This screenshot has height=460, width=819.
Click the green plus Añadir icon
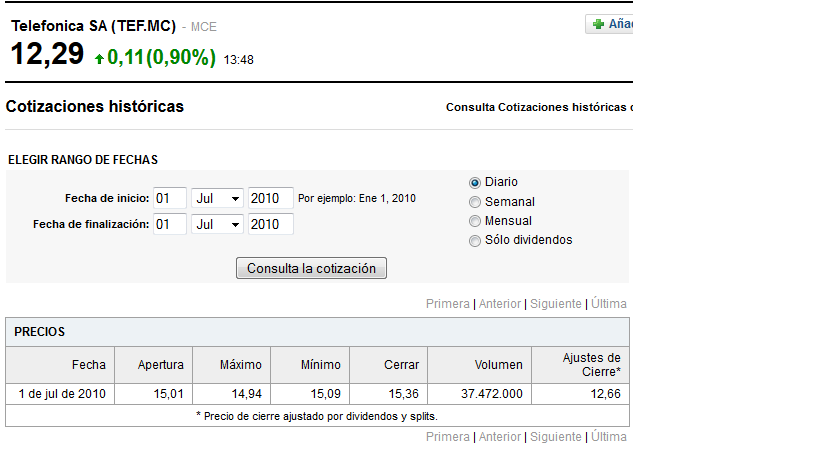click(599, 24)
